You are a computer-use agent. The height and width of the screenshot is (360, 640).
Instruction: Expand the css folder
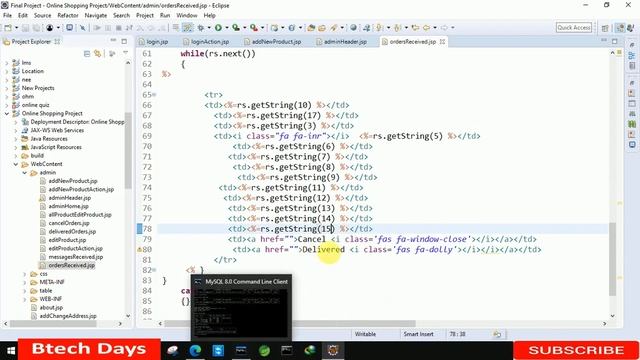24,274
